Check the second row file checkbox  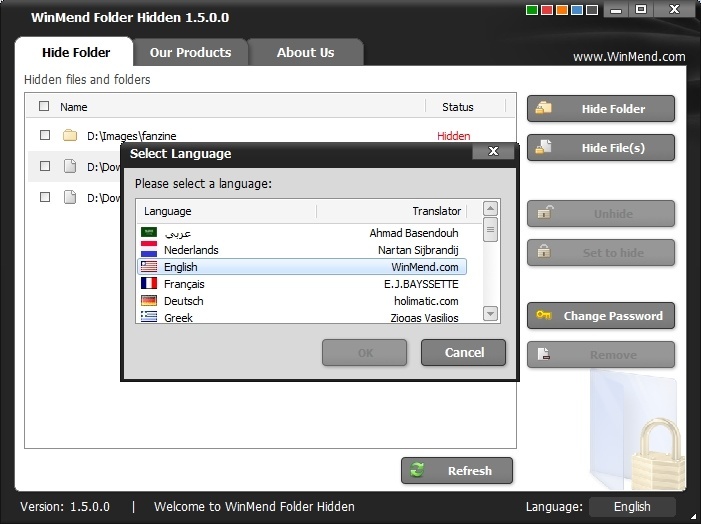[x=45, y=166]
